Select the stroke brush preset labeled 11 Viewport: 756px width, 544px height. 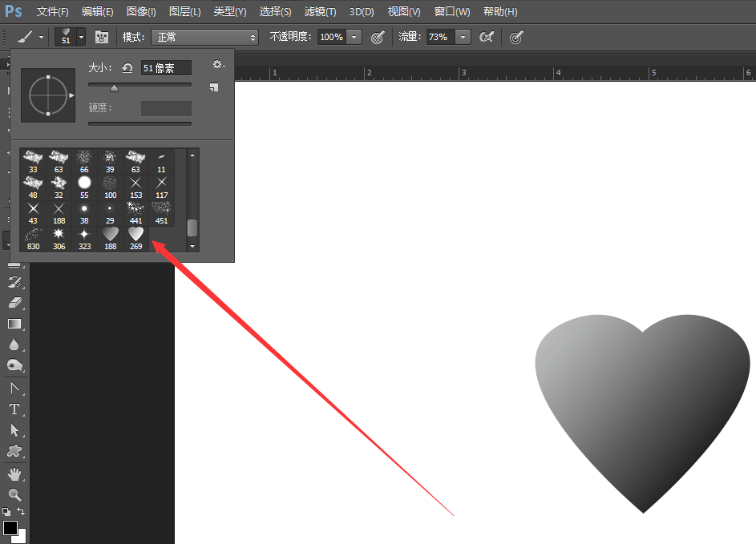pyautogui.click(x=161, y=162)
